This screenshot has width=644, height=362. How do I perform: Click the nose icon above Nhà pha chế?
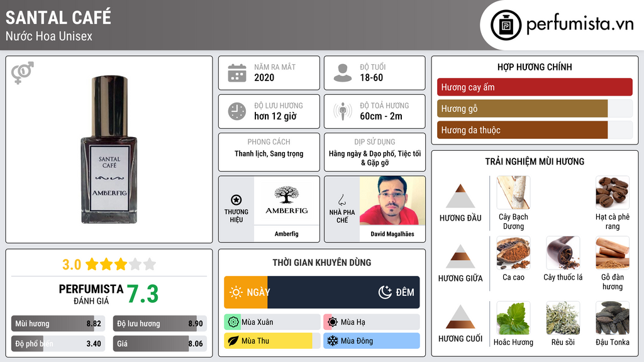coord(341,200)
